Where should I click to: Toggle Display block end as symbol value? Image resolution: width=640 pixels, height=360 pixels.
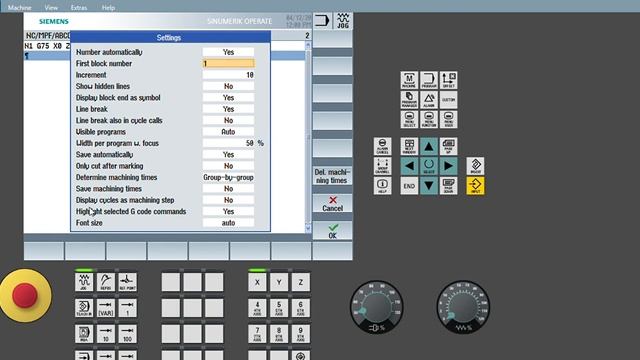(228, 98)
